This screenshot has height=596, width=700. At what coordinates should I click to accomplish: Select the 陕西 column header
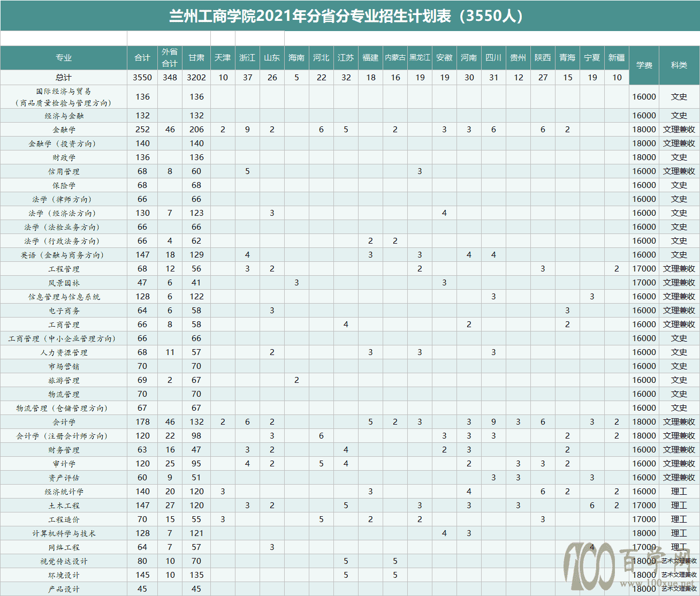point(543,58)
